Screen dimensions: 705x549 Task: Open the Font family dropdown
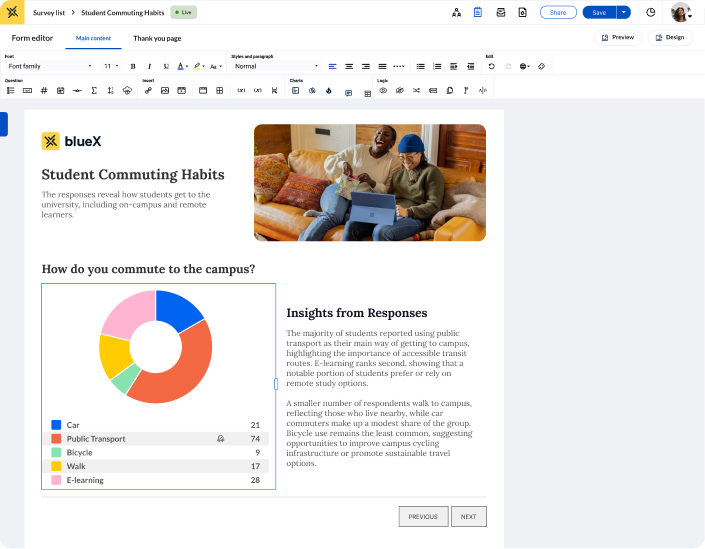(x=50, y=66)
